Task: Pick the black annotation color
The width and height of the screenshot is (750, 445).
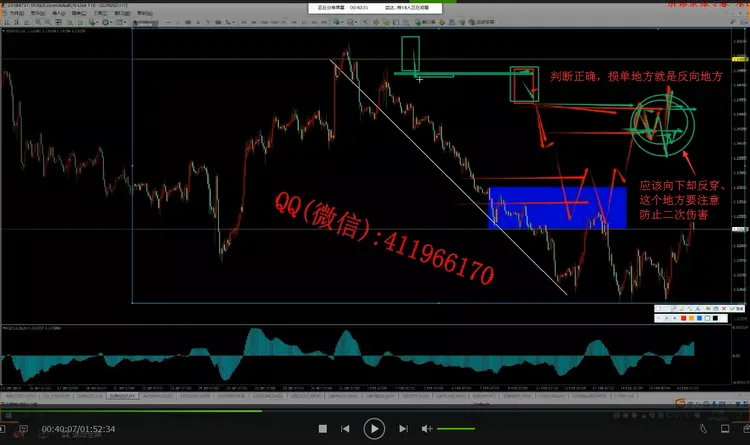Action: (x=715, y=318)
